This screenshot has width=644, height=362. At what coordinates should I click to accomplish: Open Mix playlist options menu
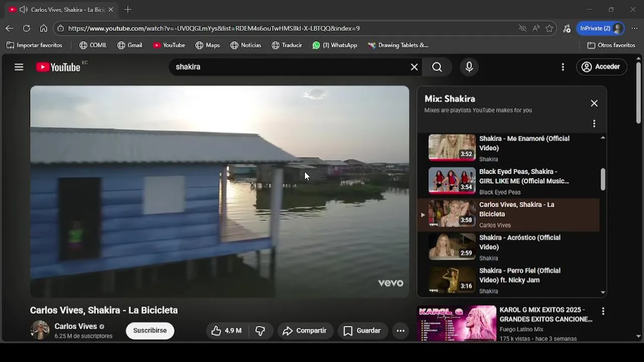(x=594, y=124)
